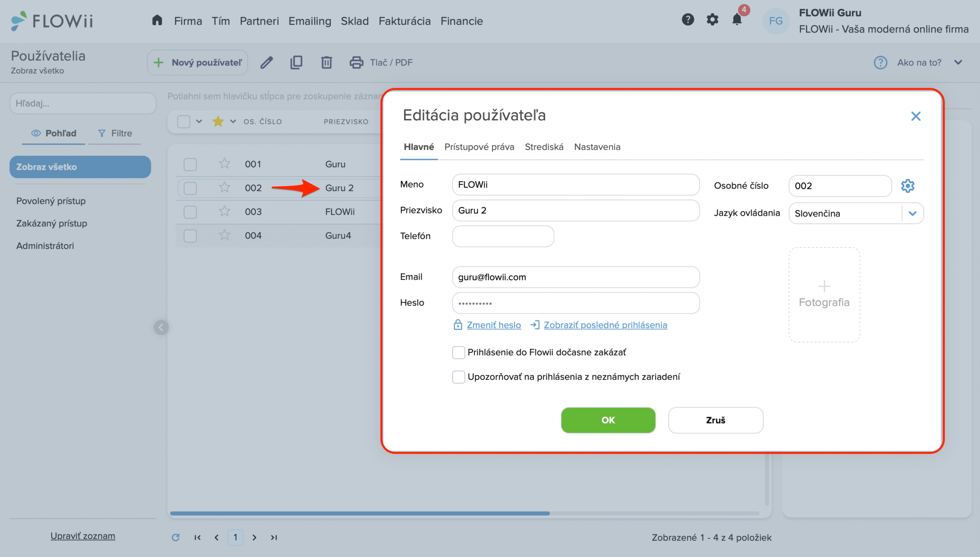
Task: Click the trash delete icon
Action: point(326,62)
